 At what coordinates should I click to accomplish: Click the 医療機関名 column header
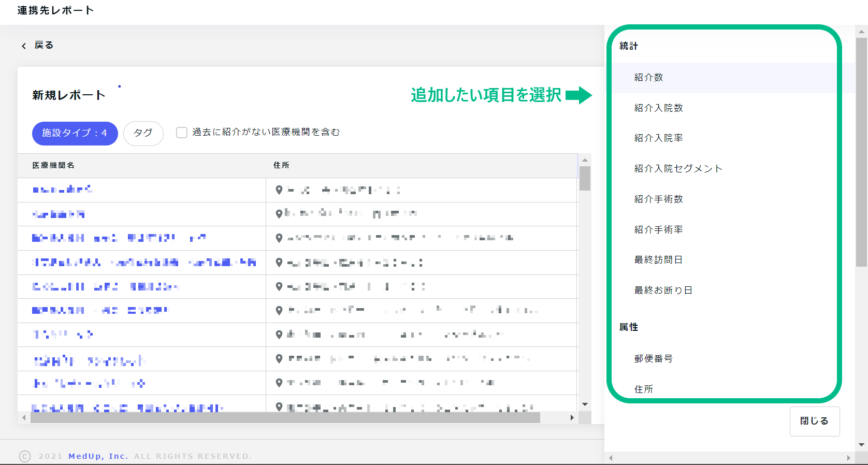pos(53,166)
